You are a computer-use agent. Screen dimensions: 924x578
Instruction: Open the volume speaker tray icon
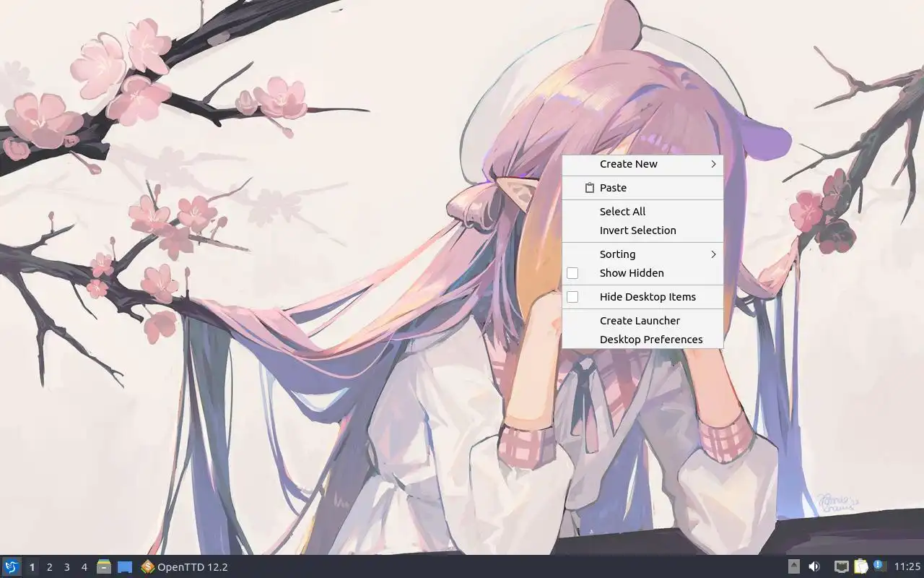(x=814, y=567)
